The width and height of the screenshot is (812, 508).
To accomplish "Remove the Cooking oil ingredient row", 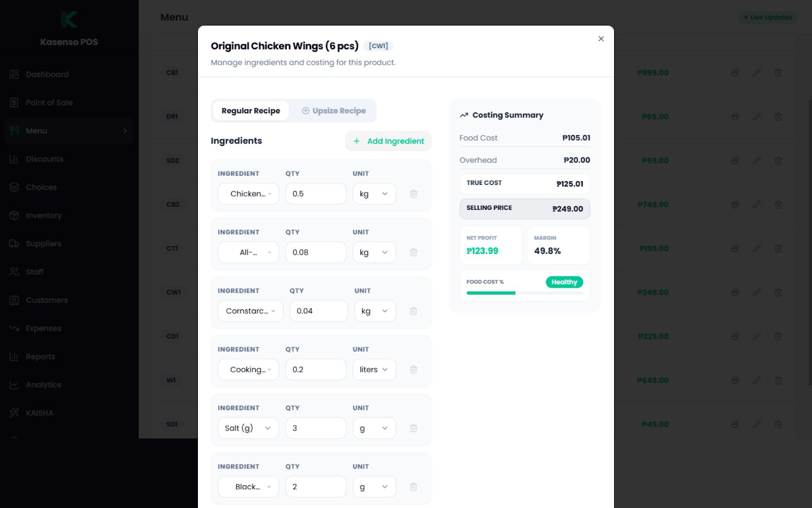I will tap(414, 369).
